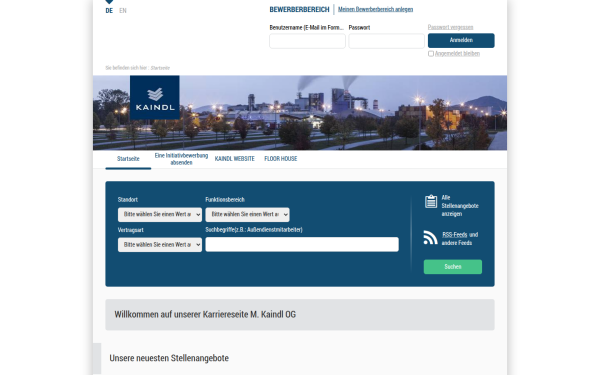Click Willkommen auf unserer Karriereseite heading
The height and width of the screenshot is (375, 600).
pos(205,315)
